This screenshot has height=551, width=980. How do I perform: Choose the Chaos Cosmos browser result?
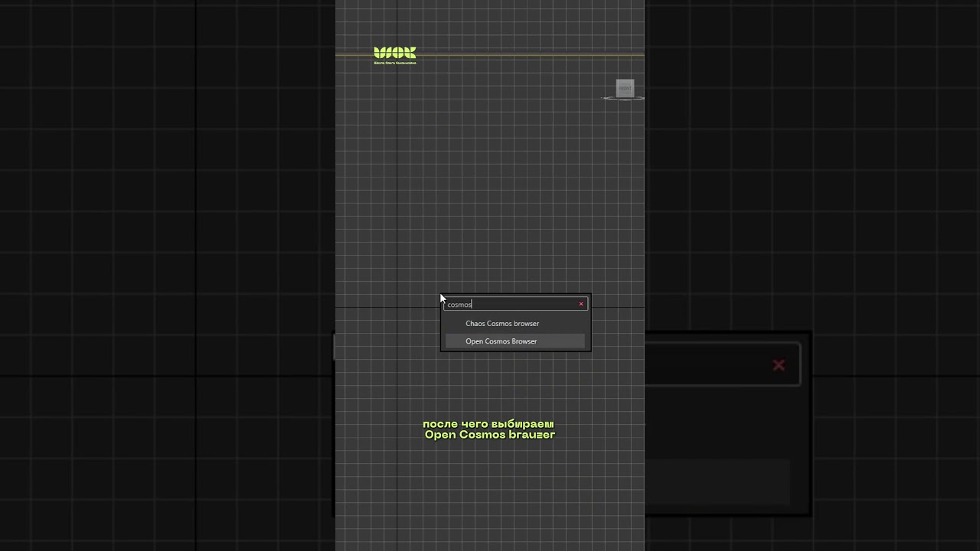(x=514, y=324)
